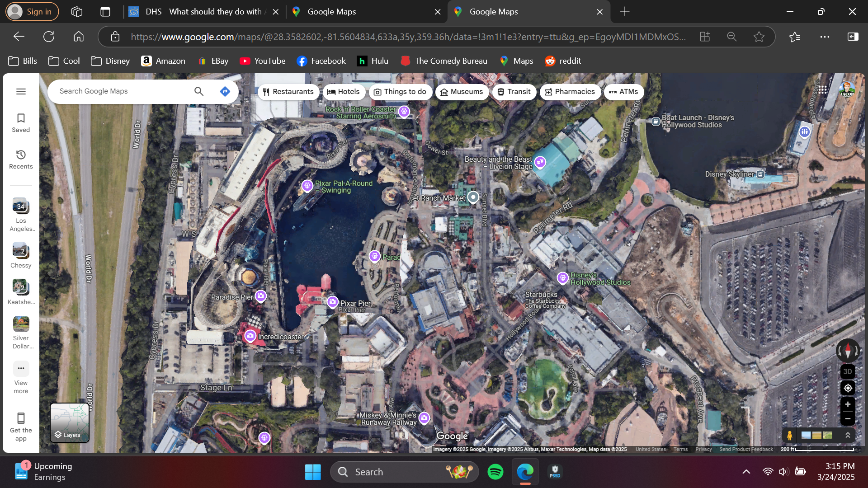Image resolution: width=868 pixels, height=488 pixels.
Task: Focus the Search Google Maps field
Action: [122, 91]
